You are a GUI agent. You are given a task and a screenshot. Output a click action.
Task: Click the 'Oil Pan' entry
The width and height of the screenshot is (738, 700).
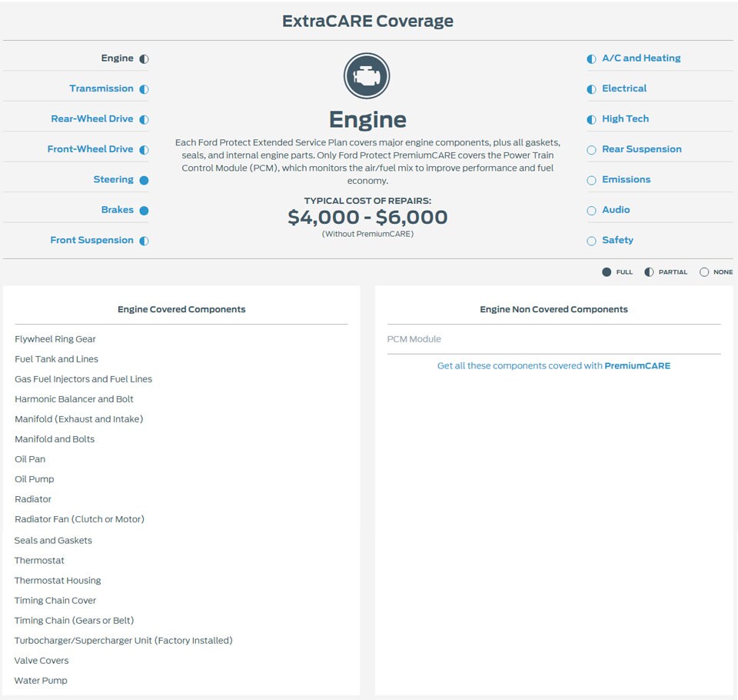coord(30,458)
